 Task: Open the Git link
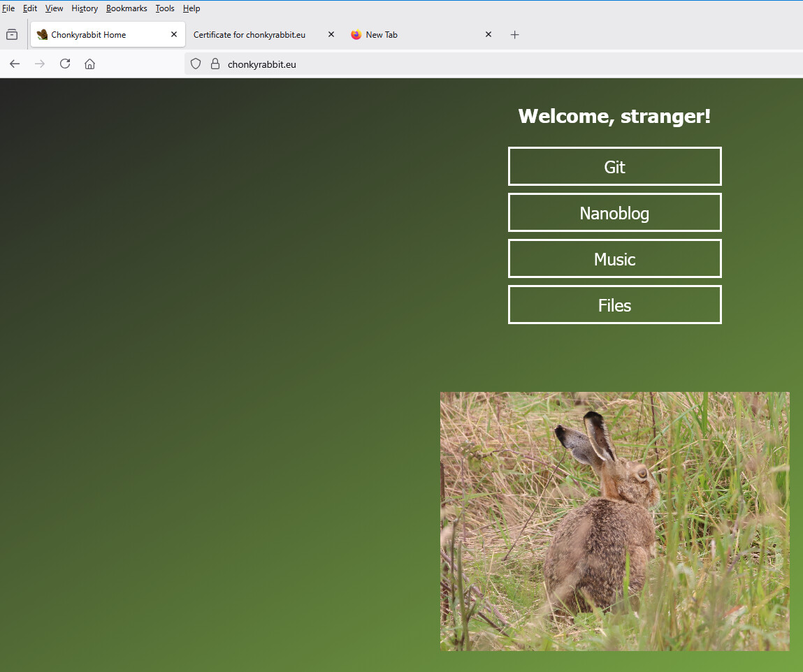coord(614,167)
